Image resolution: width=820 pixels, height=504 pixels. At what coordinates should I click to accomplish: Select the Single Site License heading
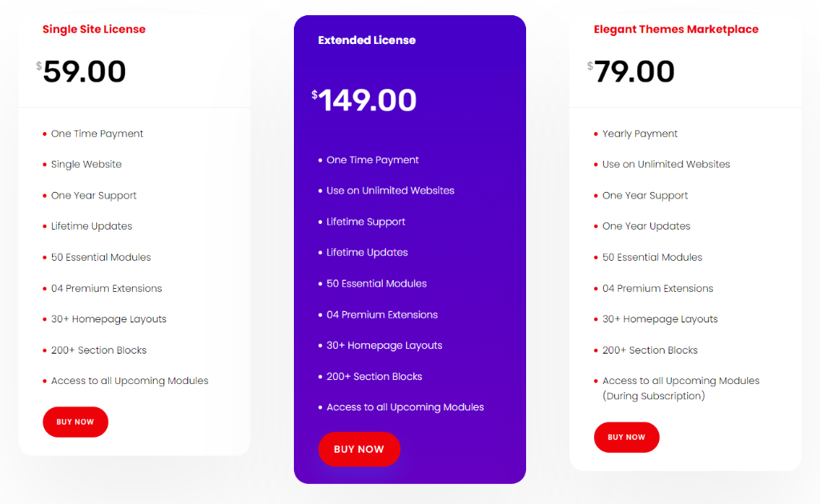[94, 30]
